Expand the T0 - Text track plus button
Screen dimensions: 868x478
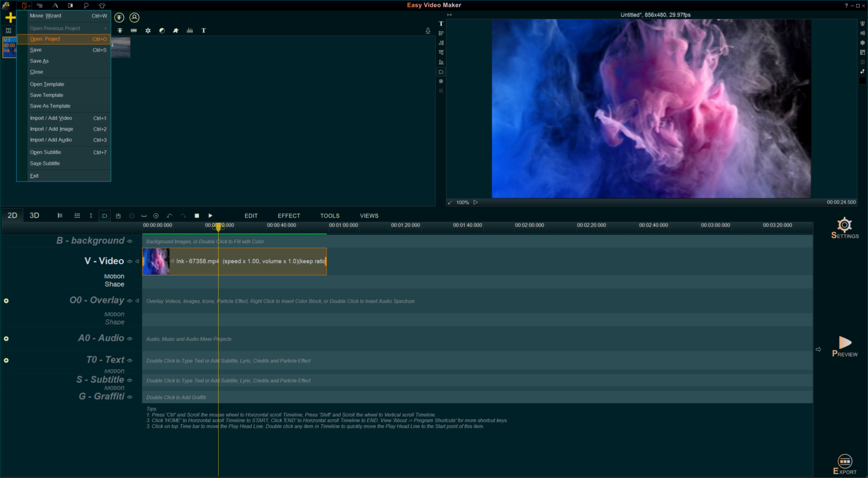click(x=6, y=360)
